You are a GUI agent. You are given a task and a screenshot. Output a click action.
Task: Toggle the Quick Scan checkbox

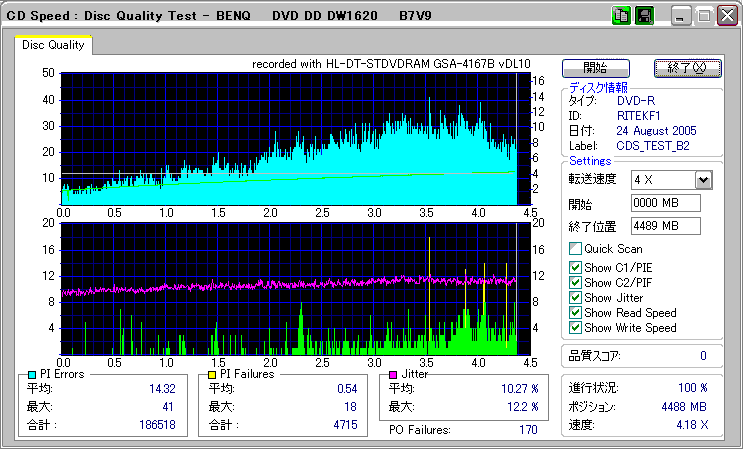click(x=575, y=249)
